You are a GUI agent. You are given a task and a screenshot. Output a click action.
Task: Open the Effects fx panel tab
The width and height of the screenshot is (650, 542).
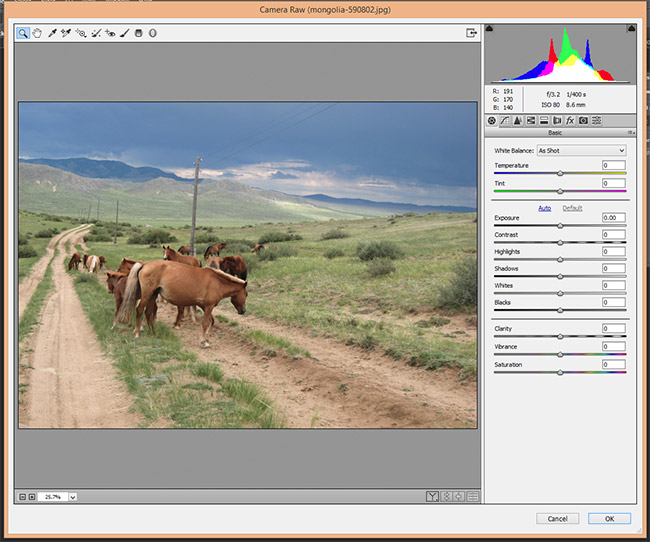[x=570, y=121]
